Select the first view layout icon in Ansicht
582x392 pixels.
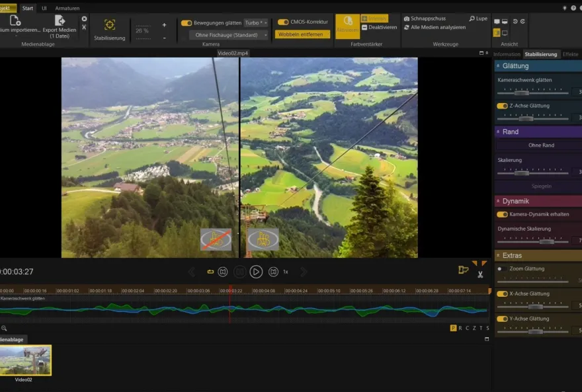(x=497, y=22)
